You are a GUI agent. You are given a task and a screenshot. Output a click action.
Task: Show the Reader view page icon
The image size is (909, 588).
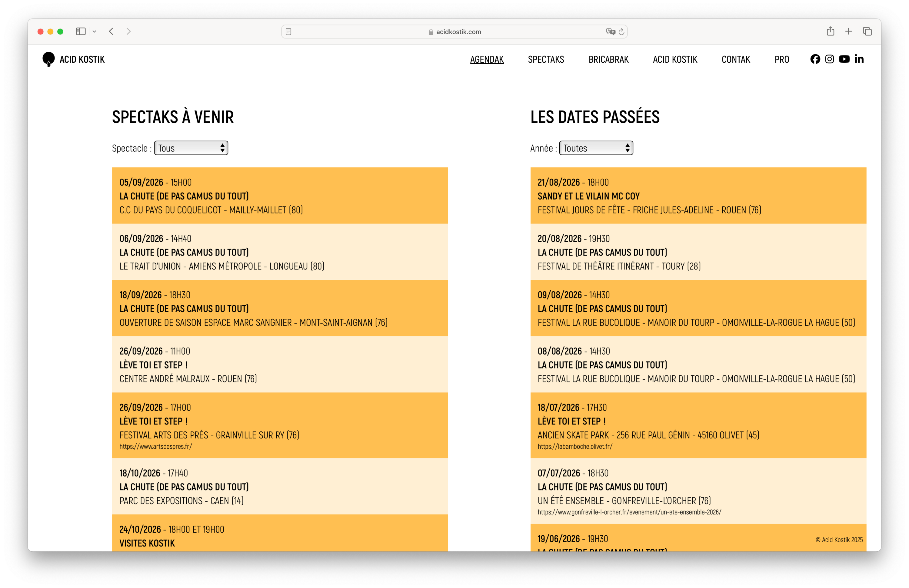coord(288,32)
